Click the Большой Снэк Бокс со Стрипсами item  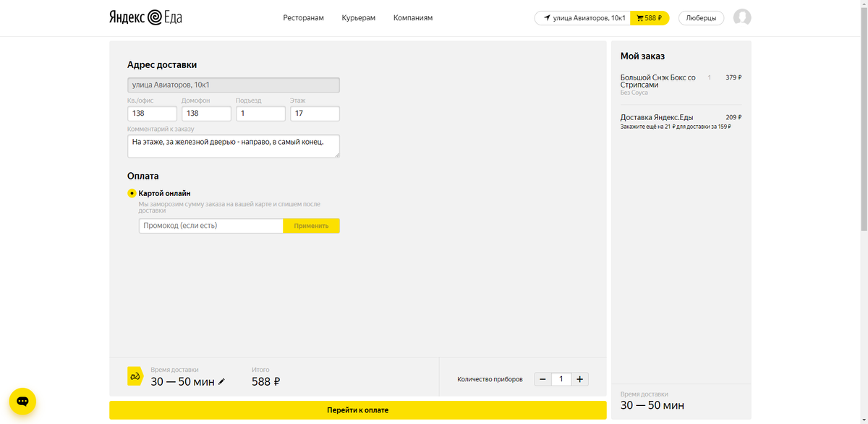point(658,81)
